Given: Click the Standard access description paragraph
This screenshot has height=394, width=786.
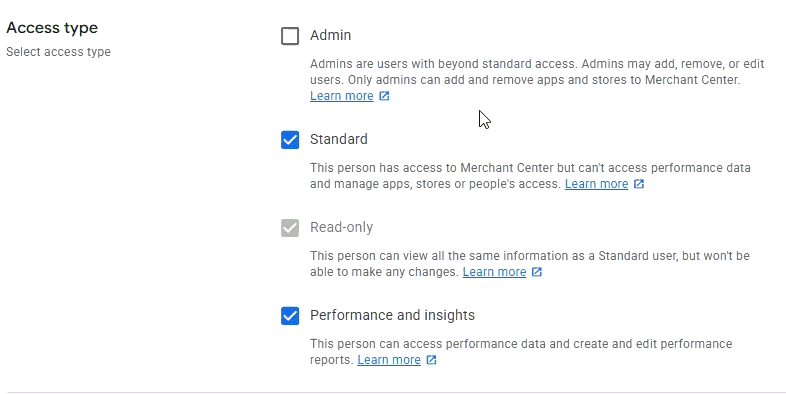Looking at the screenshot, I should [530, 175].
